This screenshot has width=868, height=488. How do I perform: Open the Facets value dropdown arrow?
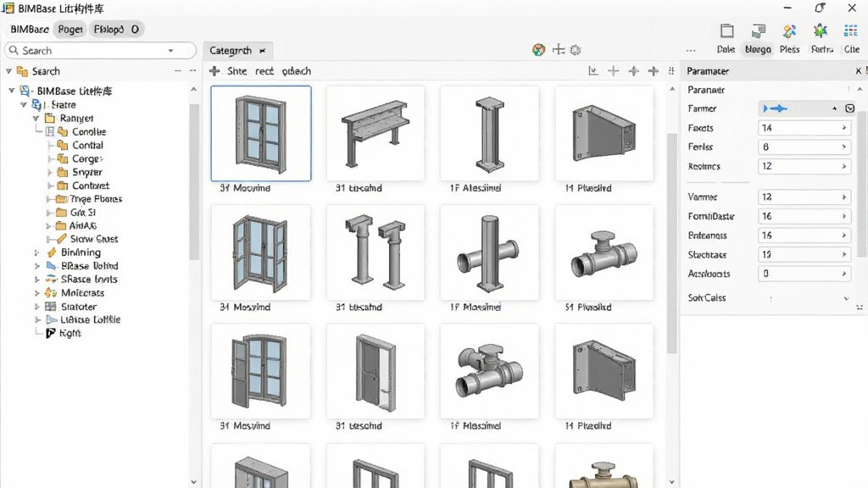[x=843, y=128]
